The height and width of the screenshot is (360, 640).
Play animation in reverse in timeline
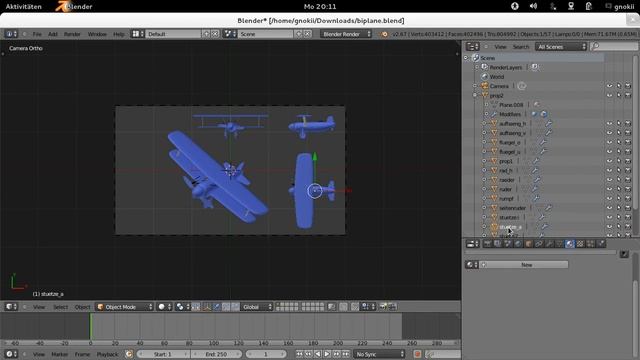point(318,354)
